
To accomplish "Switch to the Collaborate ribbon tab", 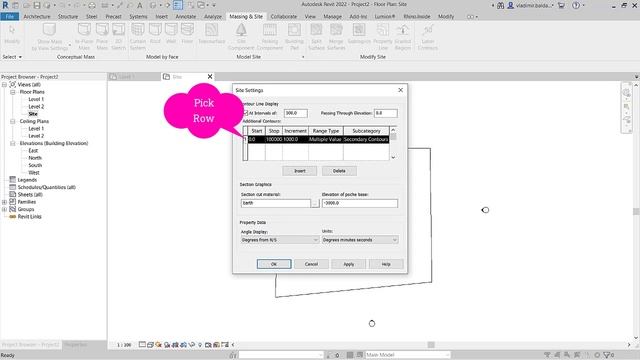I will 284,16.
